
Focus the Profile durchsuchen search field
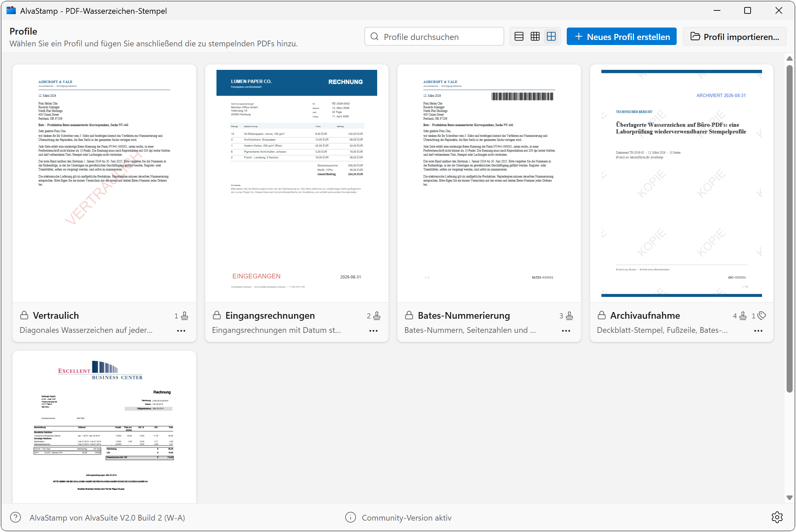pyautogui.click(x=434, y=36)
